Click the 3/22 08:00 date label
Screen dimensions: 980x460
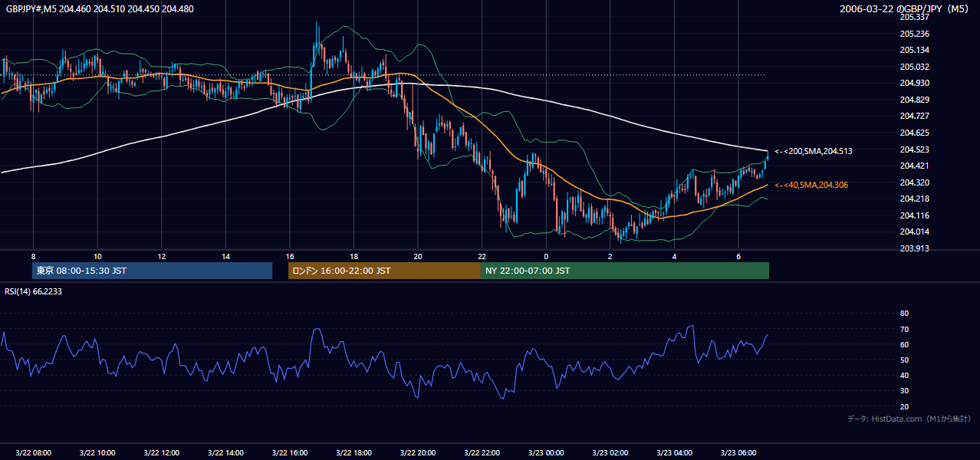tap(33, 452)
